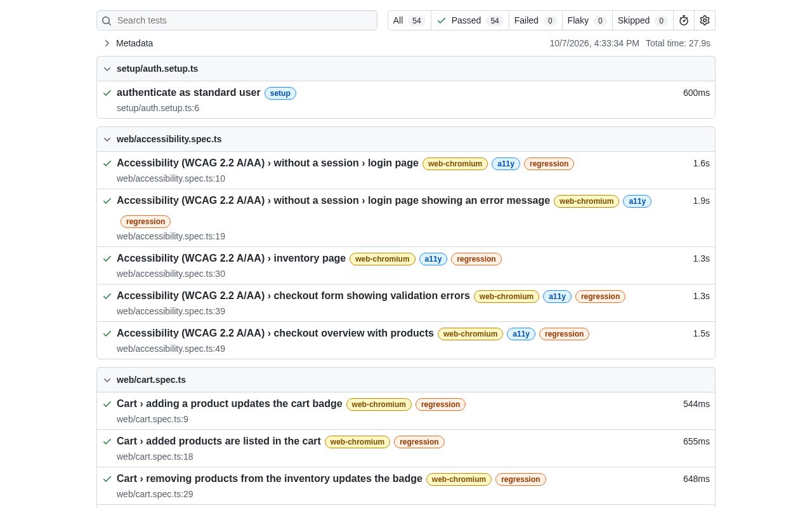Click a11y tag on login page error message test
Screen dimensions: 812x508
click(637, 201)
